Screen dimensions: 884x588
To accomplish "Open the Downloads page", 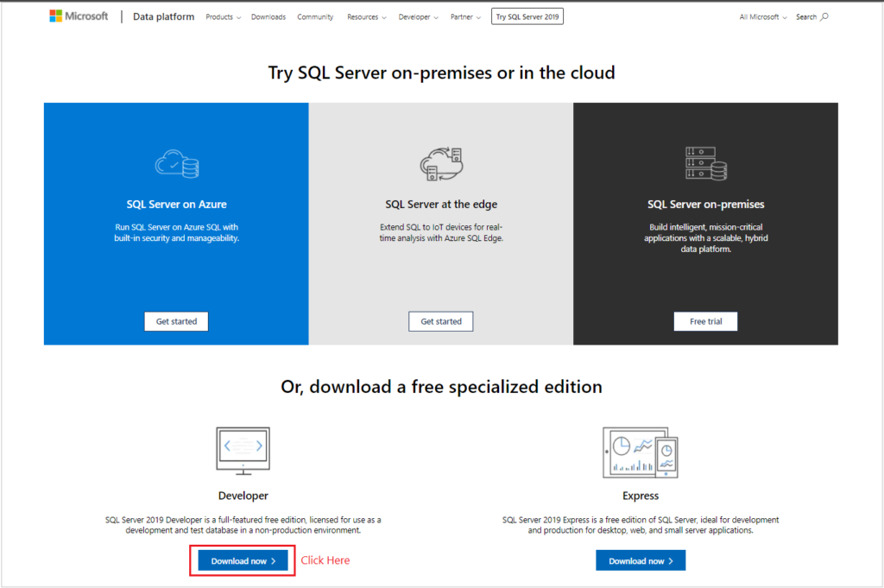I will [268, 17].
